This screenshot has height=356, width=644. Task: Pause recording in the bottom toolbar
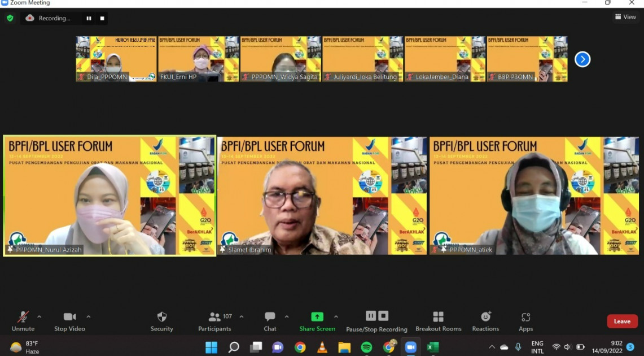click(371, 316)
